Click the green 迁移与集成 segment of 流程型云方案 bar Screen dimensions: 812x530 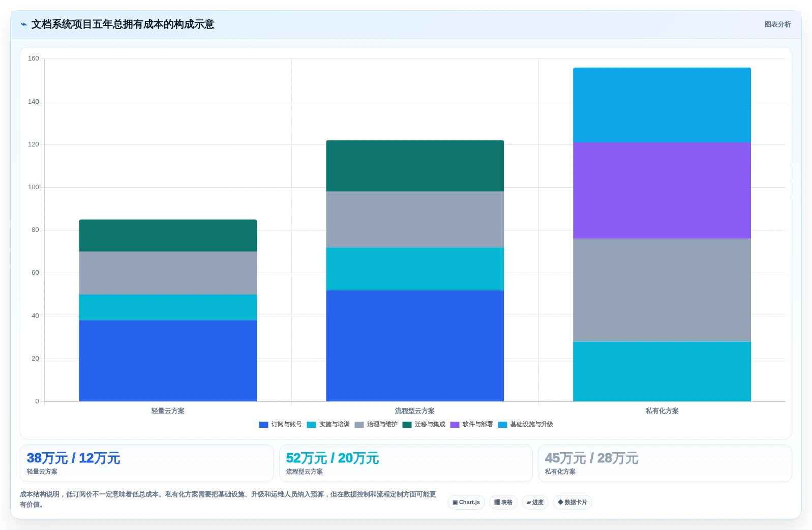[x=415, y=166]
